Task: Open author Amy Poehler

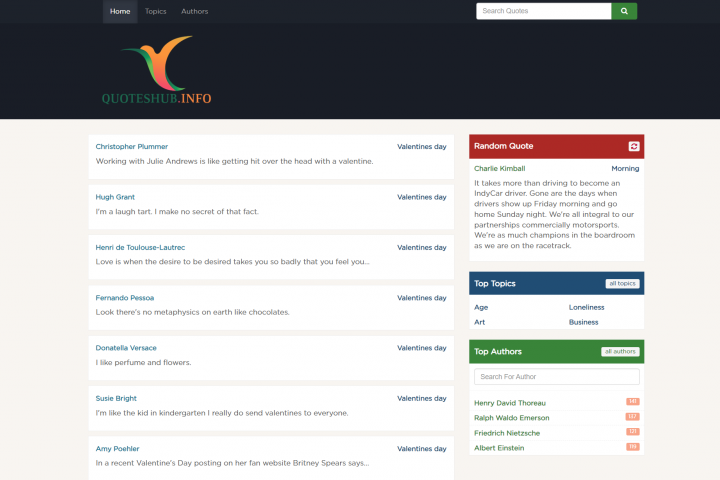Action: click(118, 449)
